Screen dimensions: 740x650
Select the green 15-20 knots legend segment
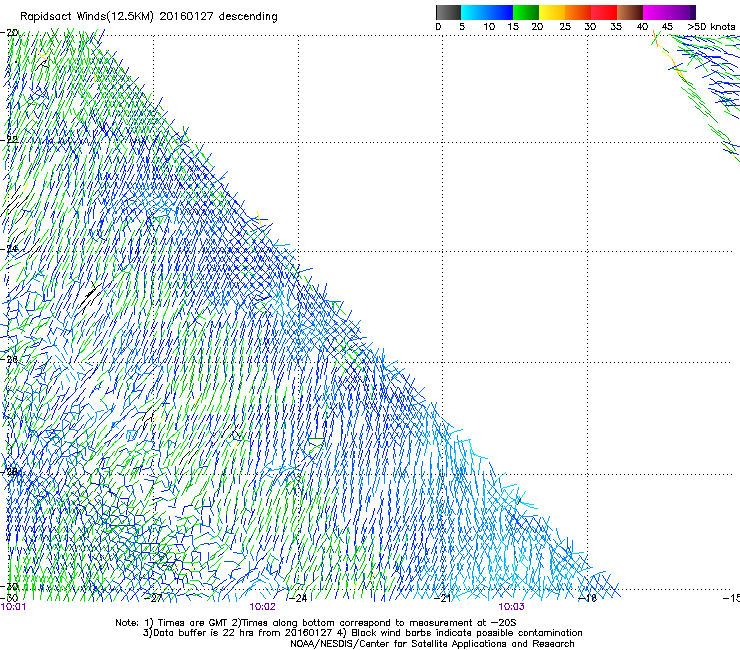point(526,12)
